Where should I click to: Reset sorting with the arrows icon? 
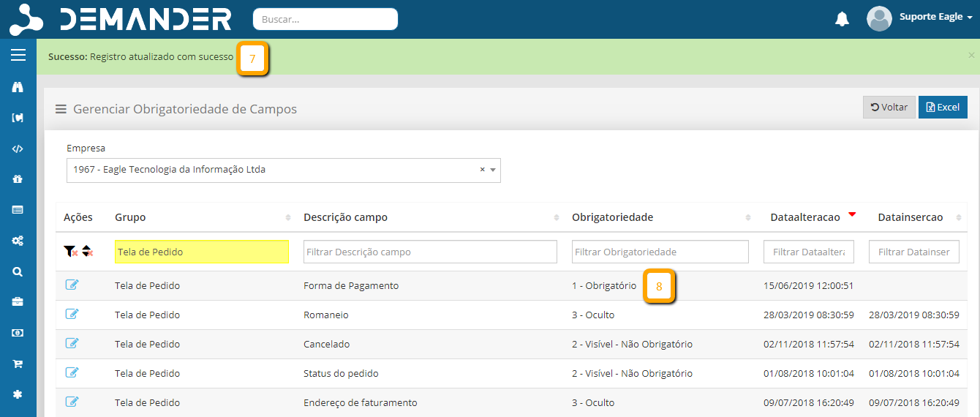87,252
